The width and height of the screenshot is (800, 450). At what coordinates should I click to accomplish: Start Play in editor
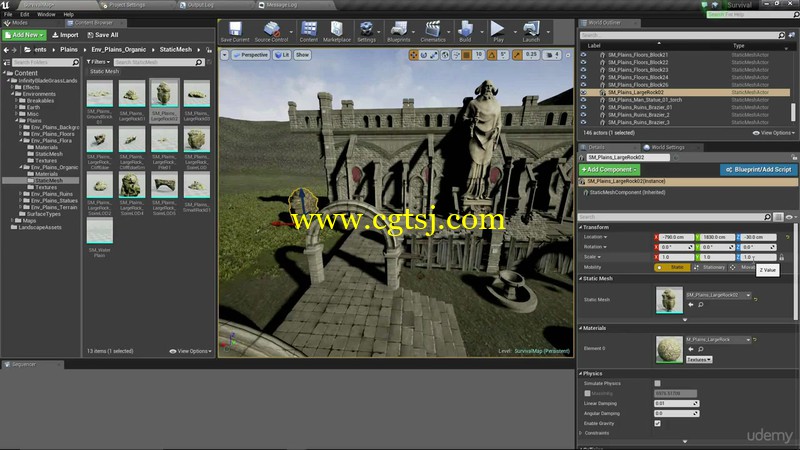[498, 32]
